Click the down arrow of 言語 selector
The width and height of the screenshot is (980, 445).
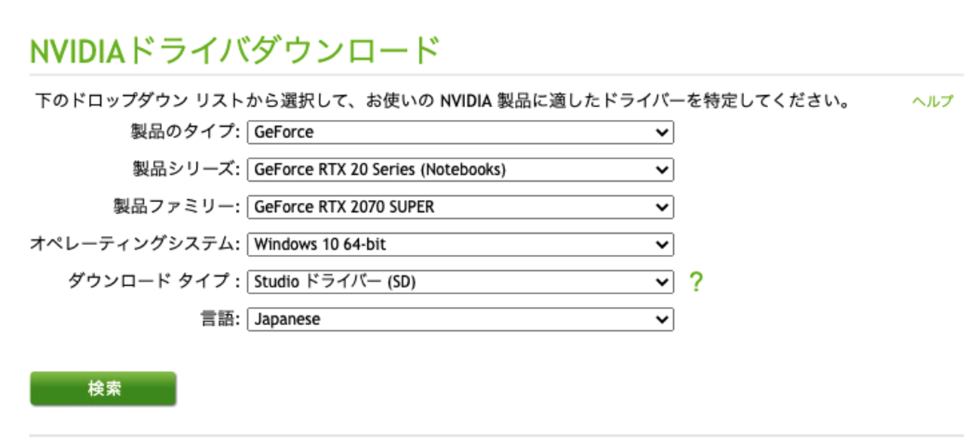(662, 320)
